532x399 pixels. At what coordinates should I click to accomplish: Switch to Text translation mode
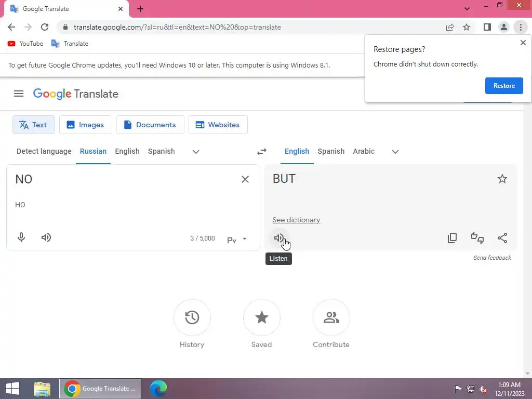[x=34, y=125]
